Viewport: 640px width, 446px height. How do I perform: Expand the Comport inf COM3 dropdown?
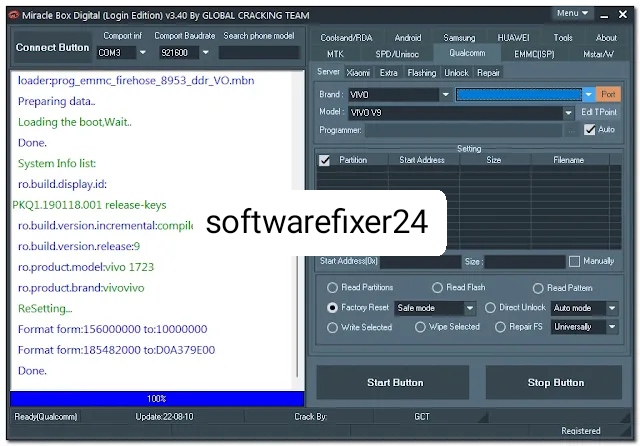pos(143,52)
